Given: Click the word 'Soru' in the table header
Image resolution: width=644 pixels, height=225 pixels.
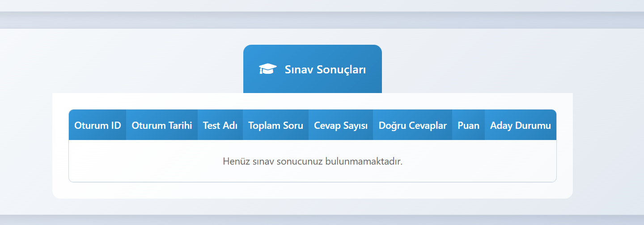Looking at the screenshot, I should [x=292, y=125].
